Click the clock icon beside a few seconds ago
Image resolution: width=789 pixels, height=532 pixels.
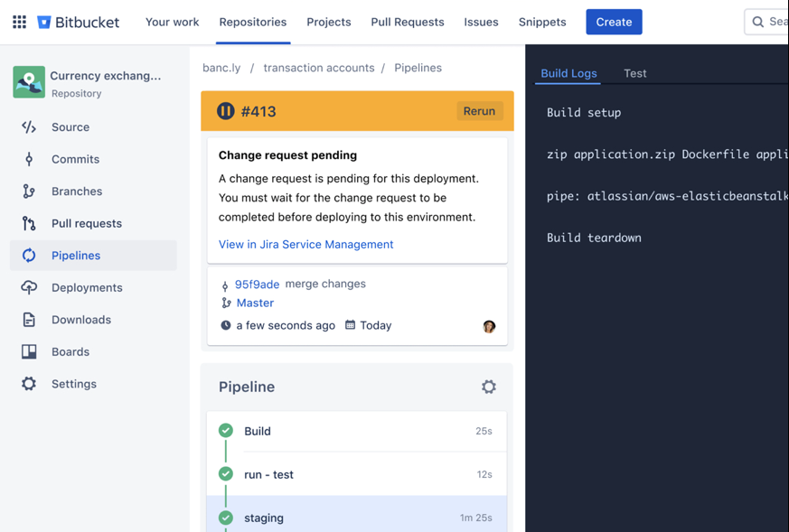226,325
